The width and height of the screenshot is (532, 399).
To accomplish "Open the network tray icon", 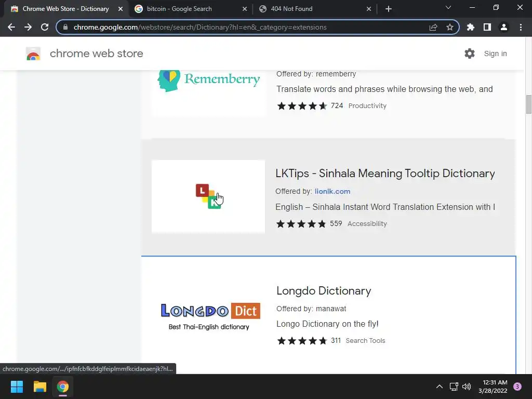I will tap(454, 387).
